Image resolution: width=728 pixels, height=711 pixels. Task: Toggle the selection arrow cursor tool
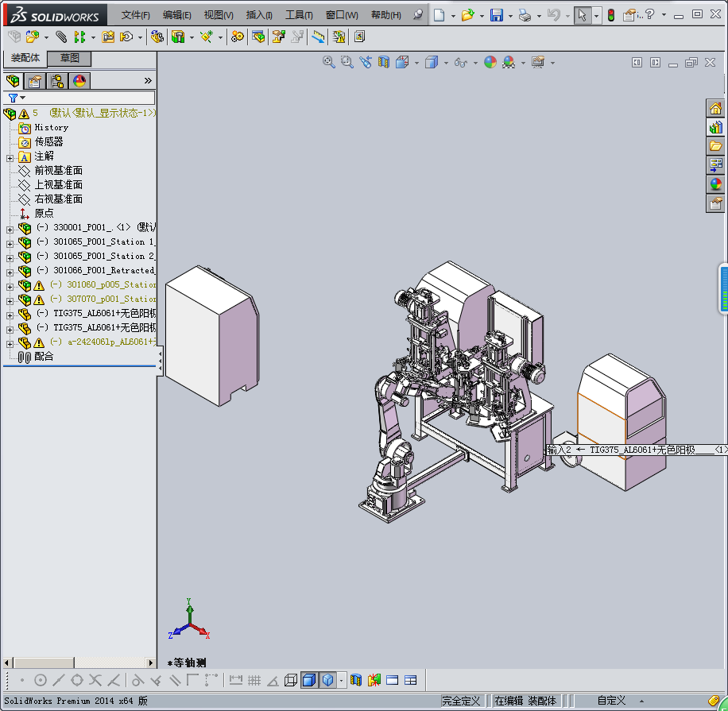(x=583, y=15)
